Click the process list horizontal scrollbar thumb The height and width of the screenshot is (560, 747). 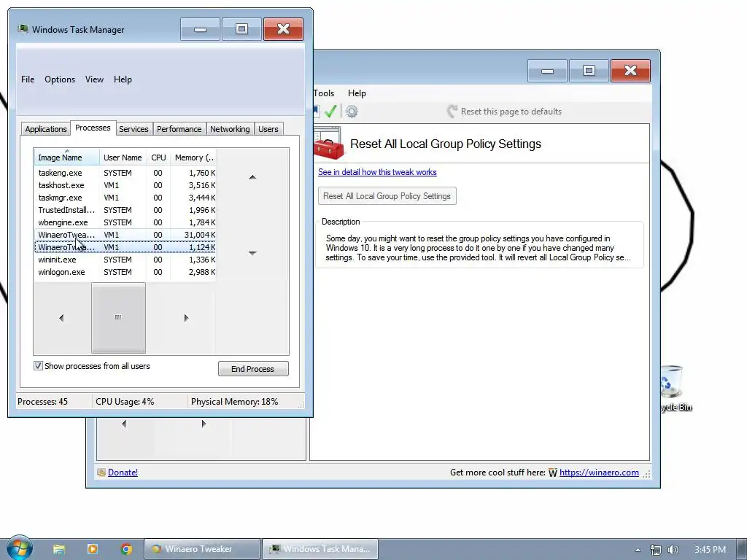click(118, 318)
